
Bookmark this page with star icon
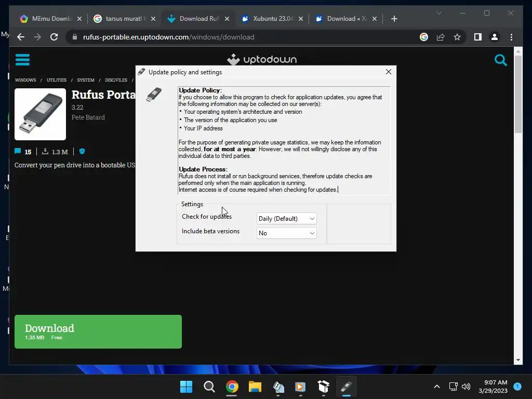[x=457, y=37]
